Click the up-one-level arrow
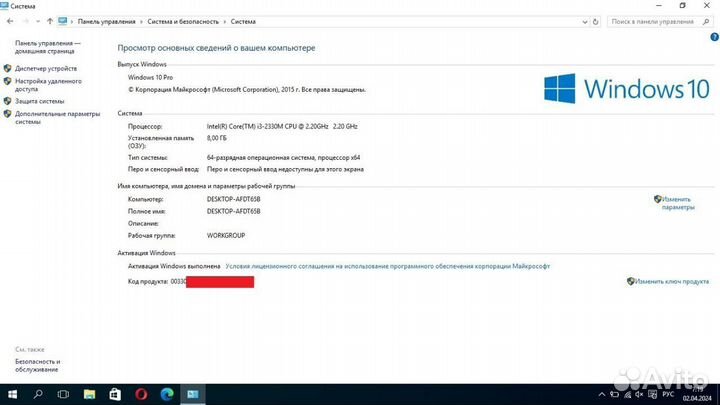This screenshot has height=405, width=720. click(x=50, y=22)
